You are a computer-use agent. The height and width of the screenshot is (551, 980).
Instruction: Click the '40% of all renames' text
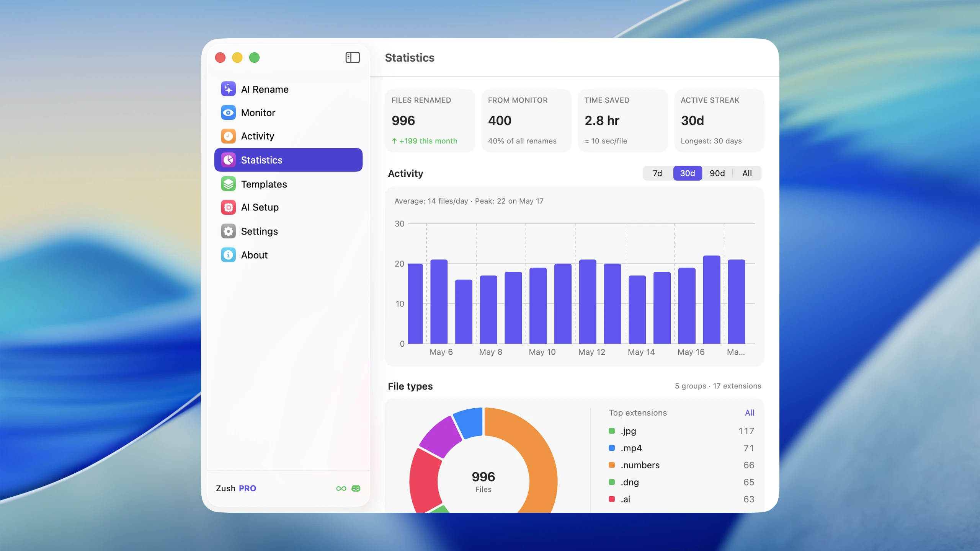(x=522, y=141)
